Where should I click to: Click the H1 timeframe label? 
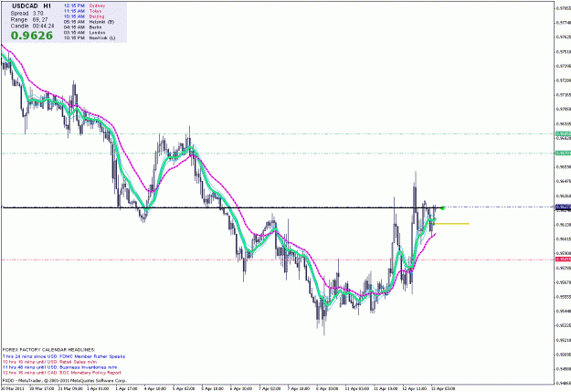(48, 6)
